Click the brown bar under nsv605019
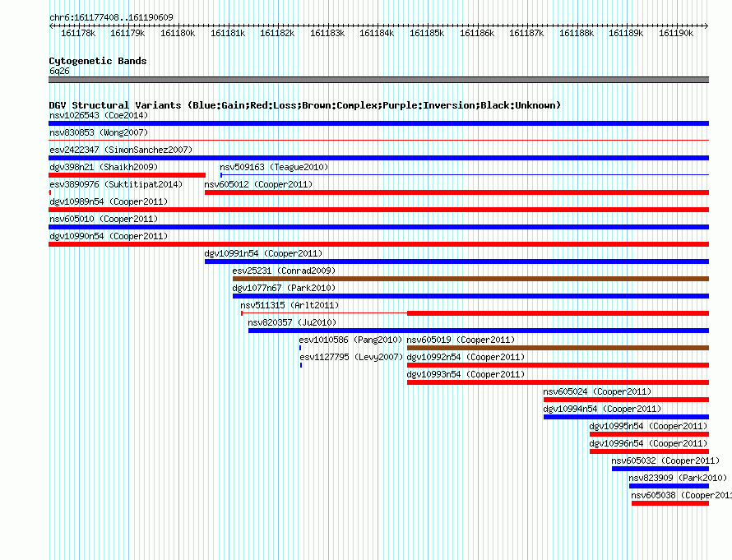Viewport: 732px width, 560px height. point(558,348)
